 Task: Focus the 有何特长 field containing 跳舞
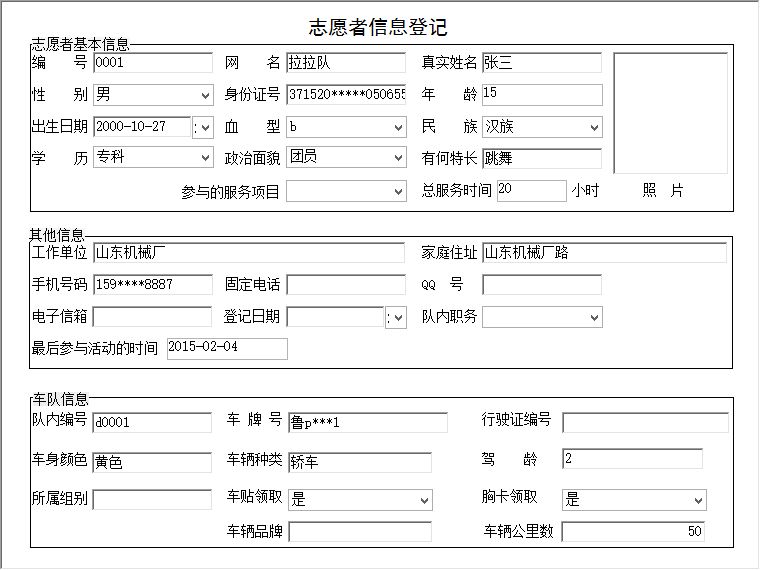click(x=542, y=158)
